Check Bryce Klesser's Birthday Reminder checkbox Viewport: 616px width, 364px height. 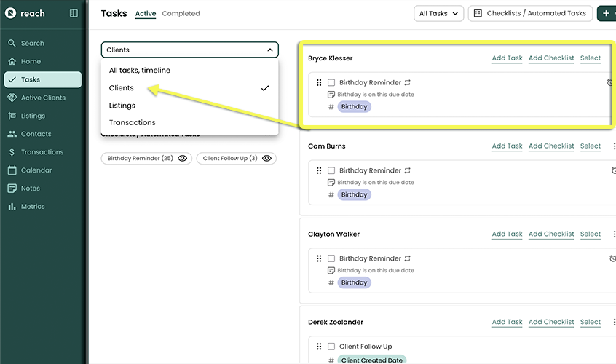pos(331,83)
